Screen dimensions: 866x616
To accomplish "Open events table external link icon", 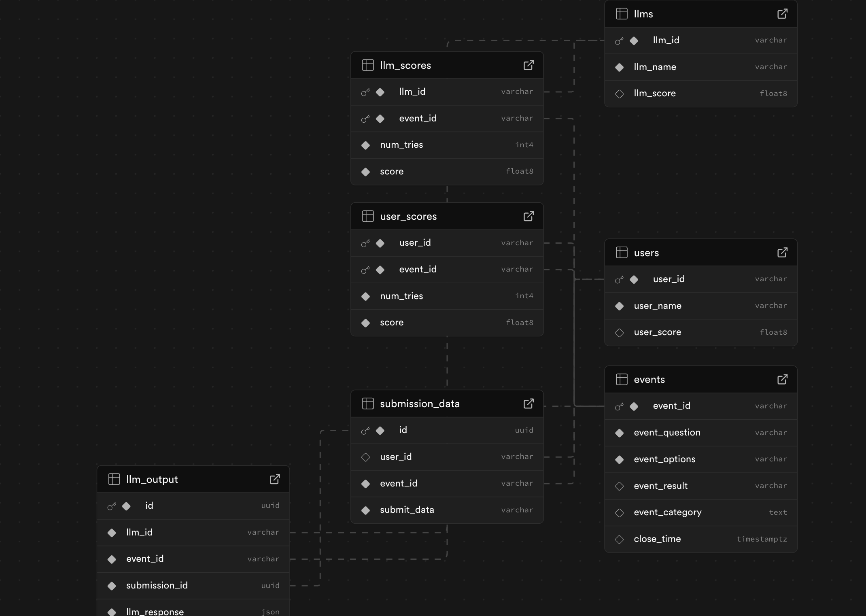I will pyautogui.click(x=782, y=379).
